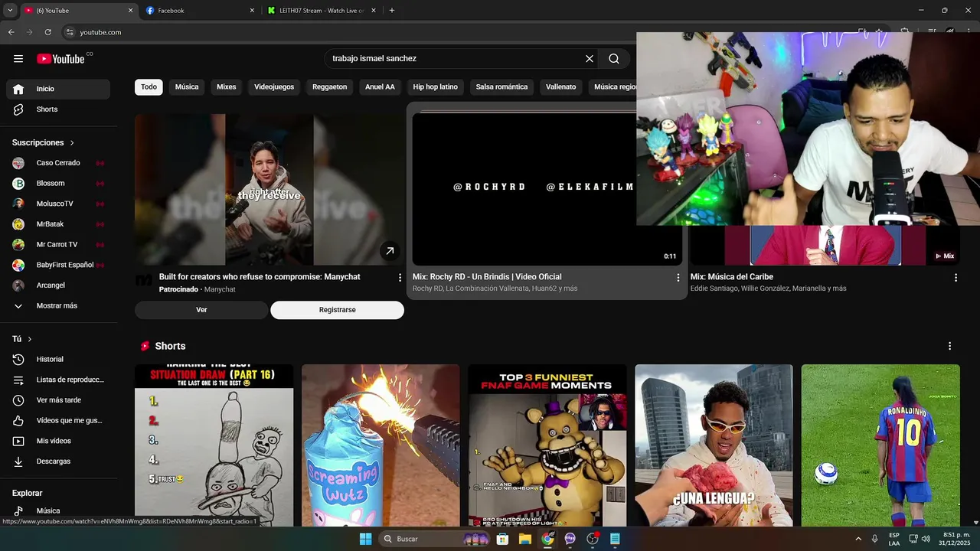This screenshot has height=551, width=980.
Task: Open the Arcangel subscription channel
Action: (58, 285)
